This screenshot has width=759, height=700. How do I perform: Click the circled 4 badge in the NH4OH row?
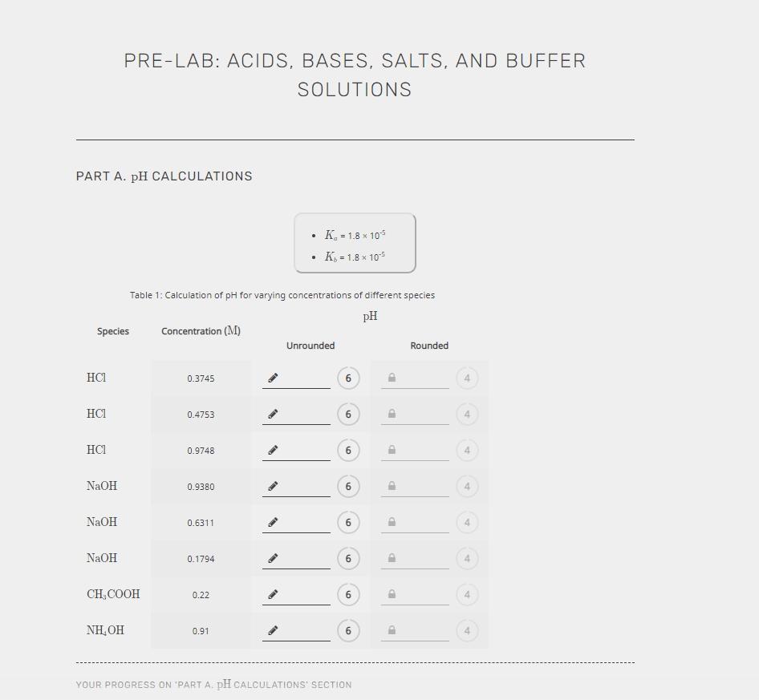[467, 630]
